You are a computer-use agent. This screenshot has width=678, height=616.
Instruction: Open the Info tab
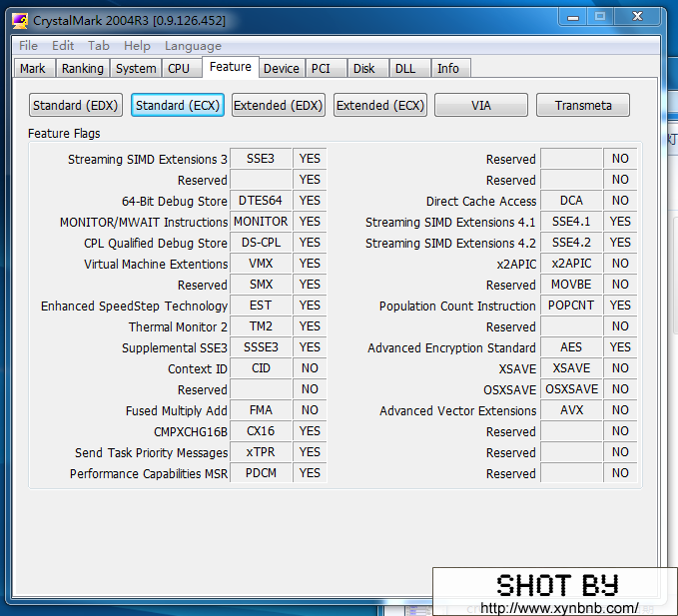coord(448,69)
